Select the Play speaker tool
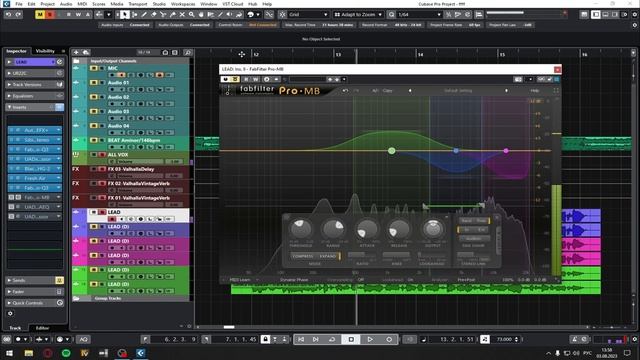This screenshot has width=640, height=360. pos(229,15)
